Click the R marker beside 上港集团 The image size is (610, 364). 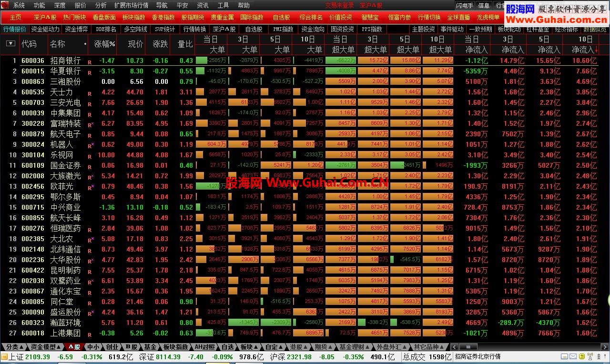point(90,334)
